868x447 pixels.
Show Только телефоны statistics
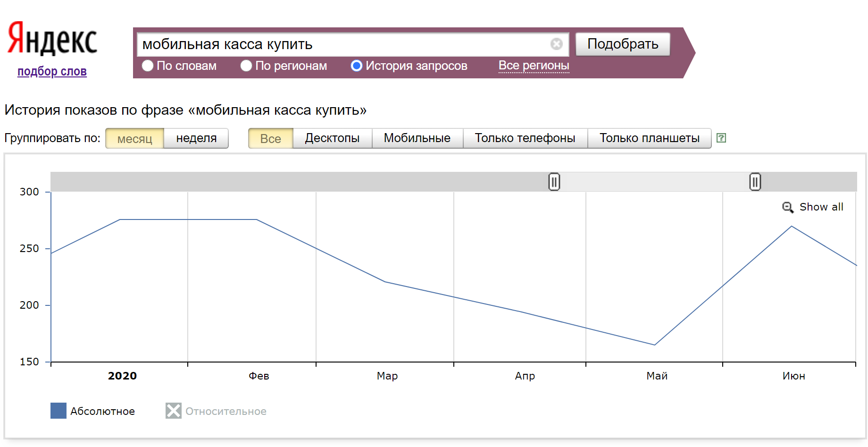(x=525, y=138)
